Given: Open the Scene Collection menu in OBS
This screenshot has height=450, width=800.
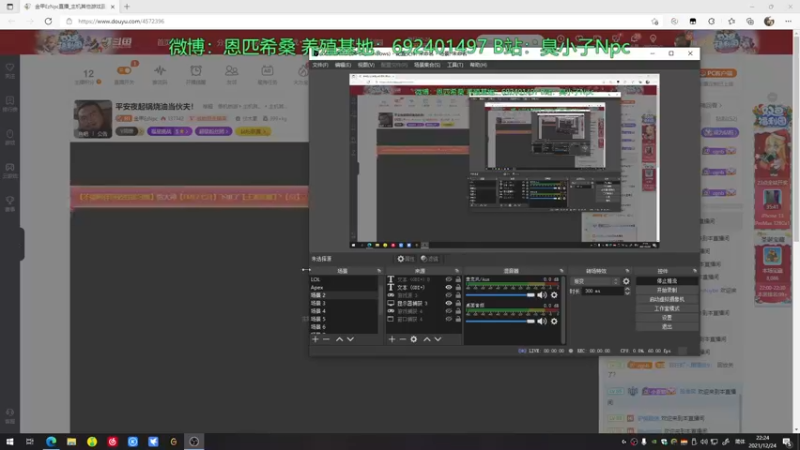Looking at the screenshot, I should click(x=427, y=65).
